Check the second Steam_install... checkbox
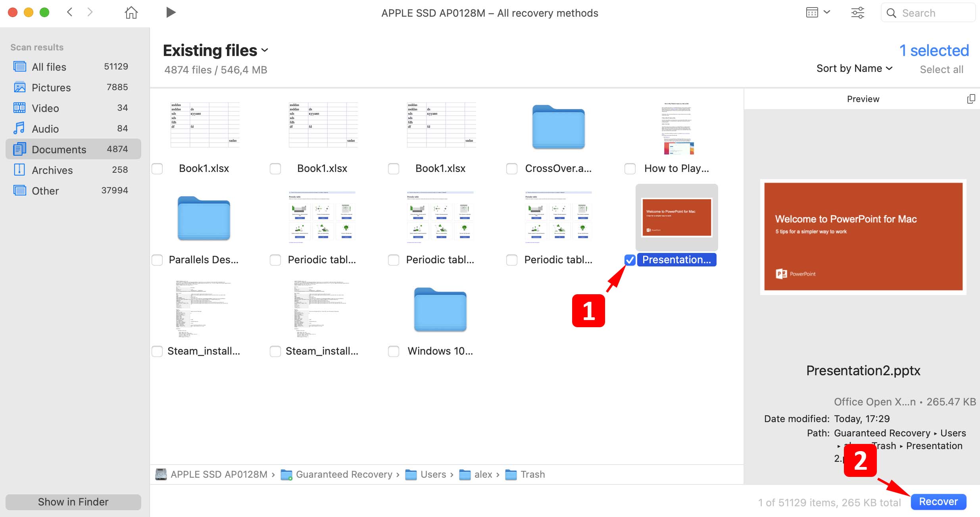980x517 pixels. click(275, 351)
